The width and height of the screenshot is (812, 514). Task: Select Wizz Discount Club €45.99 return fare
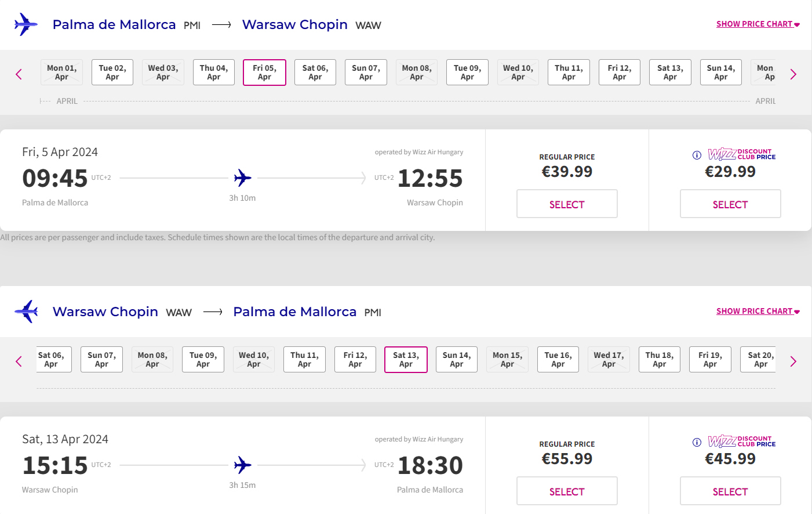coord(730,491)
